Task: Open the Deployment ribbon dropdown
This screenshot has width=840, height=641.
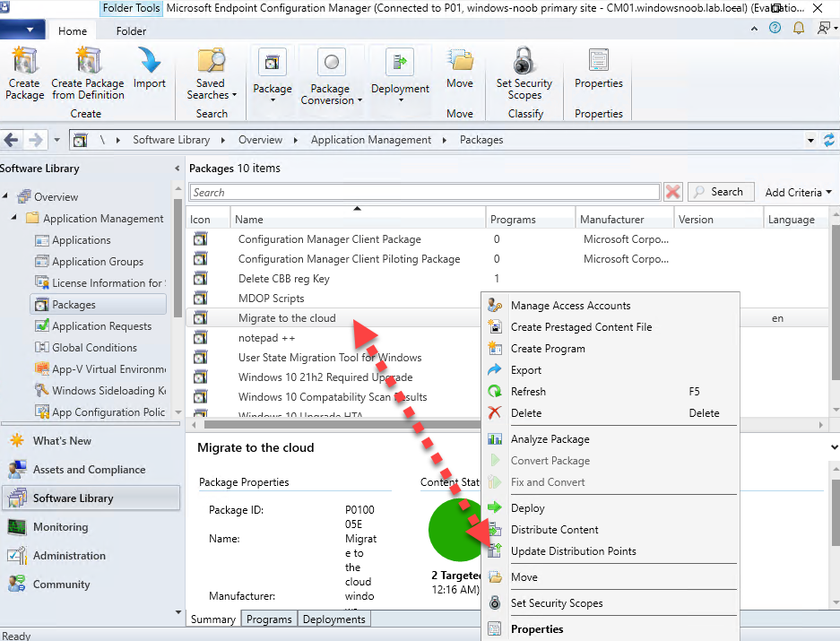Action: pyautogui.click(x=400, y=75)
